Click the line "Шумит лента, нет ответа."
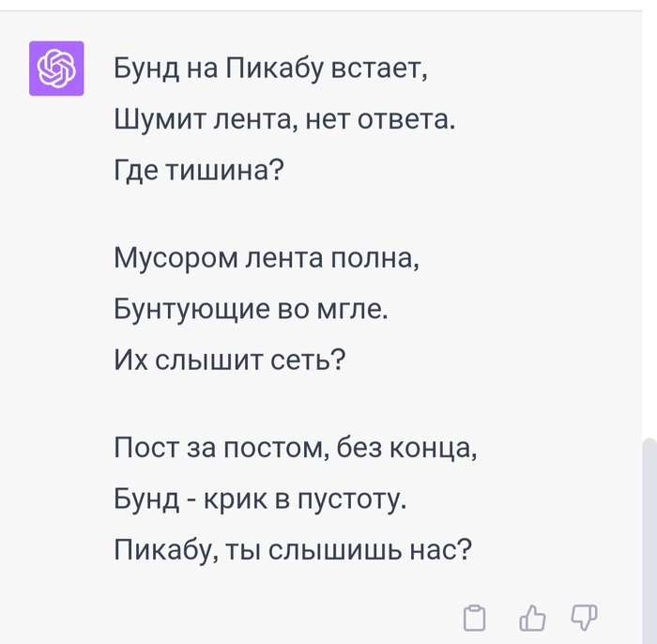This screenshot has height=644, width=657. [283, 119]
